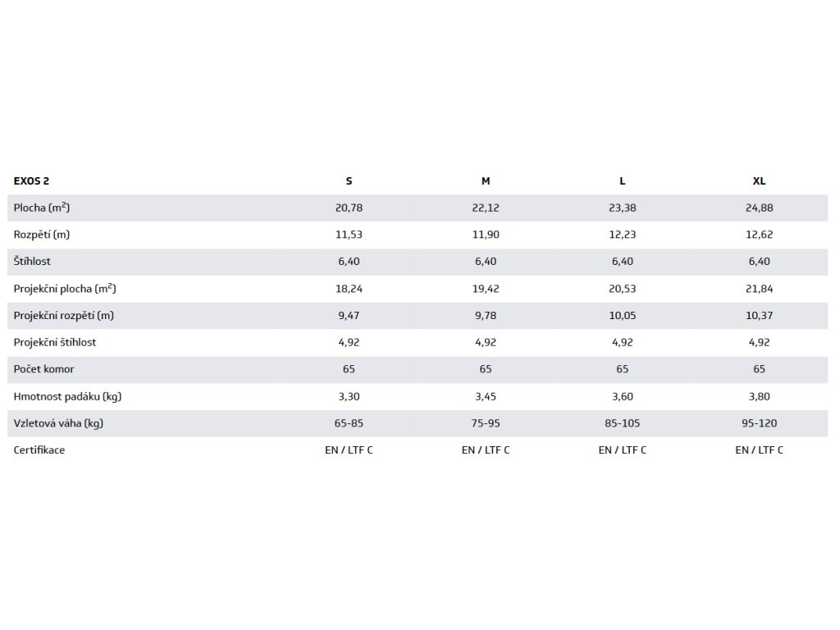The height and width of the screenshot is (630, 840).
Task: Select the XL size column header
Action: click(759, 181)
